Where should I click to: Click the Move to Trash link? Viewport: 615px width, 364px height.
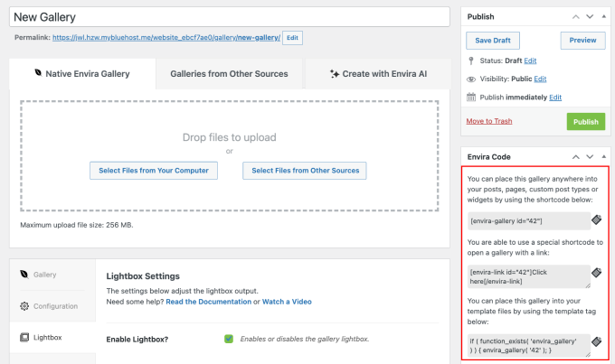click(488, 121)
